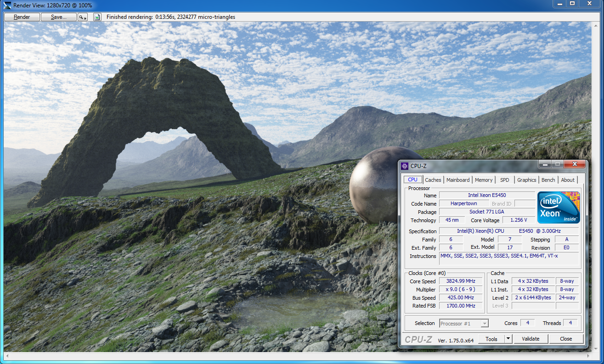Maximize the Render View window

click(x=572, y=4)
